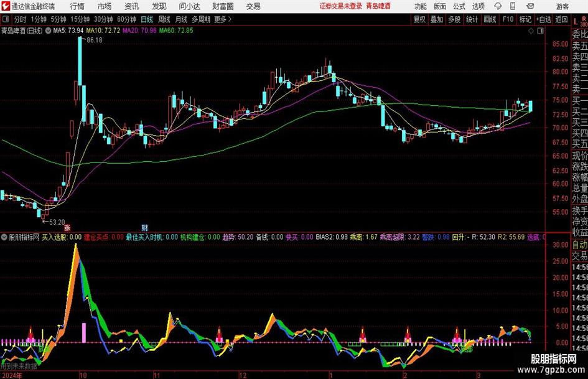
Task: Switch to the 分时 chart tab
Action: click(21, 19)
